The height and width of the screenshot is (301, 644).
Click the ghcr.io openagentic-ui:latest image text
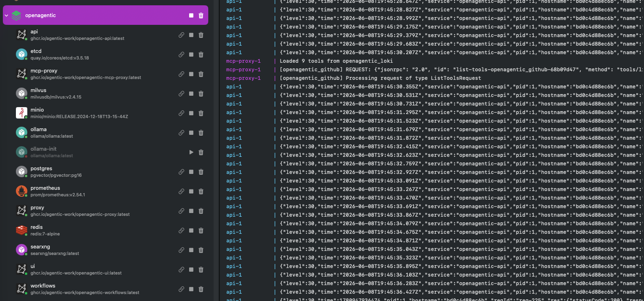pyautogui.click(x=76, y=273)
